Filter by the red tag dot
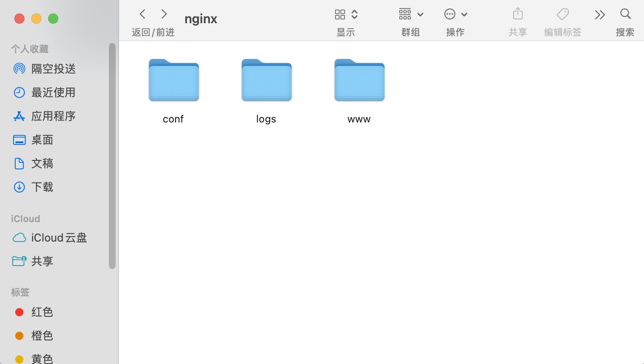The image size is (644, 364). (x=19, y=312)
